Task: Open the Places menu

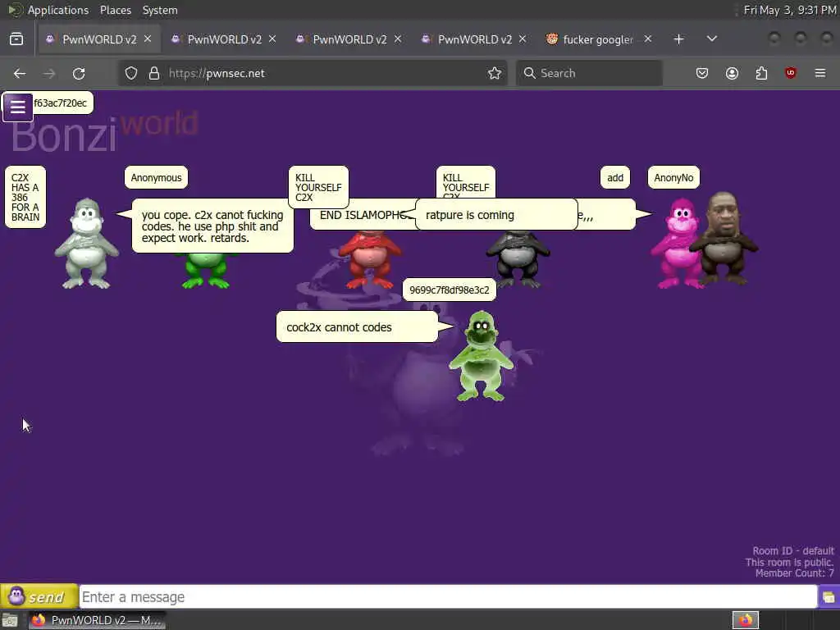Action: (116, 10)
